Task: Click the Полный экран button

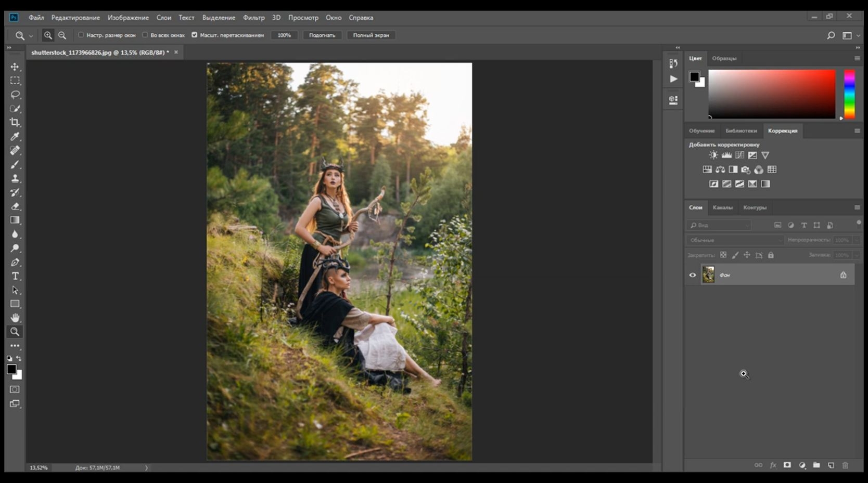Action: 371,35
